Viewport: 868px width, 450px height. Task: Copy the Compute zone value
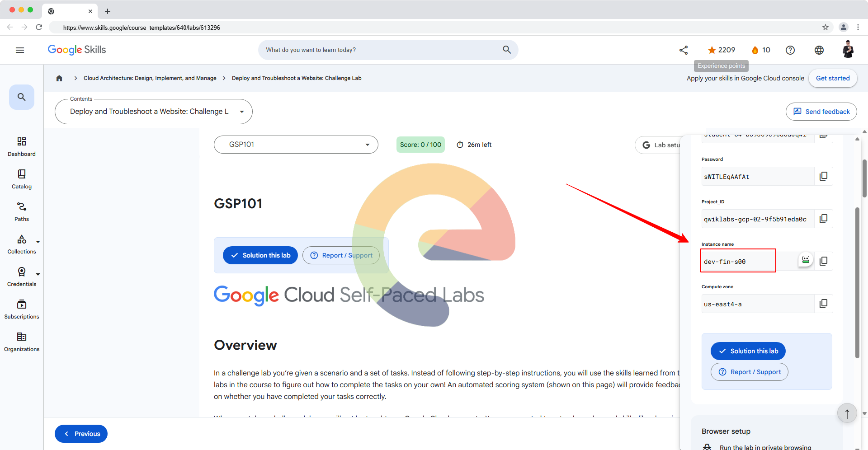coord(824,304)
